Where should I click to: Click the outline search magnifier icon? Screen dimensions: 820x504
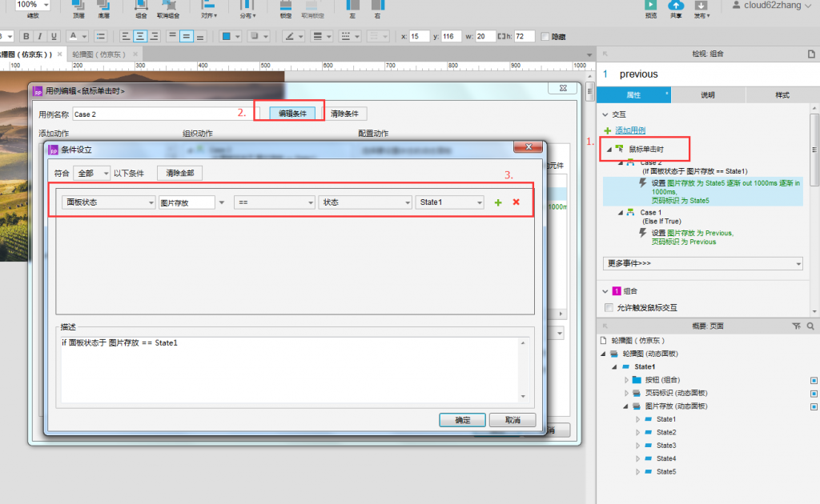point(810,326)
